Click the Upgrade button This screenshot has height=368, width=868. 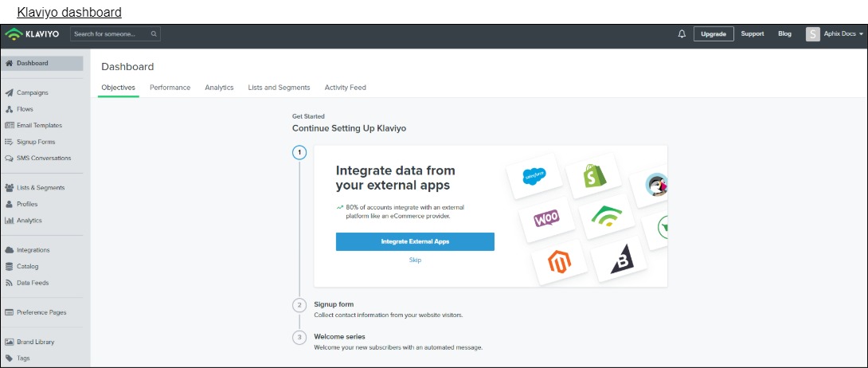point(713,34)
